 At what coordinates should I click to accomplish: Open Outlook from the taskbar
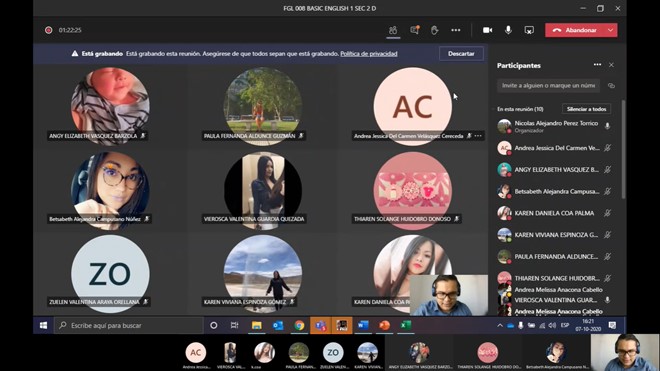(278, 325)
